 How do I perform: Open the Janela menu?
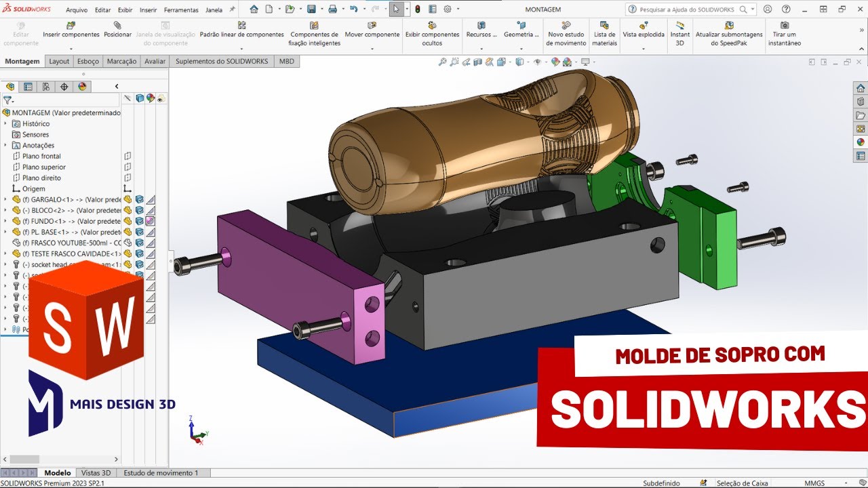[214, 10]
